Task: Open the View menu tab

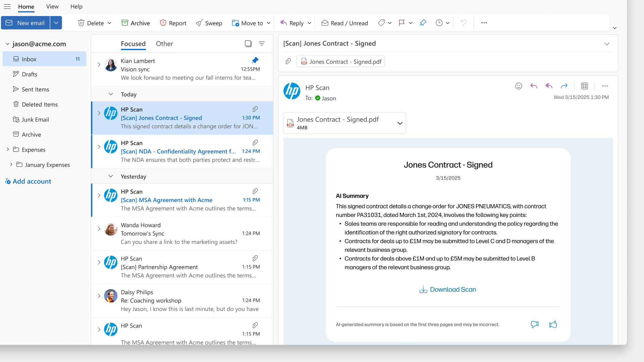Action: (x=52, y=6)
